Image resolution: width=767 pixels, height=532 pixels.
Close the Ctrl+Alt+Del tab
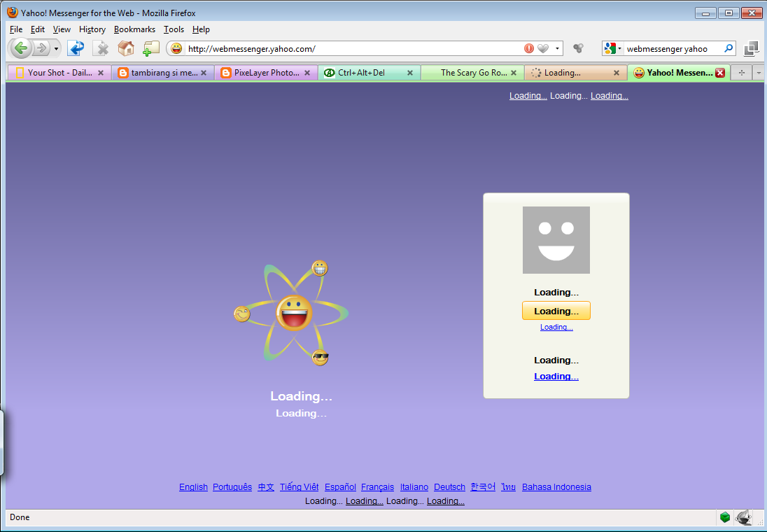[x=410, y=72]
